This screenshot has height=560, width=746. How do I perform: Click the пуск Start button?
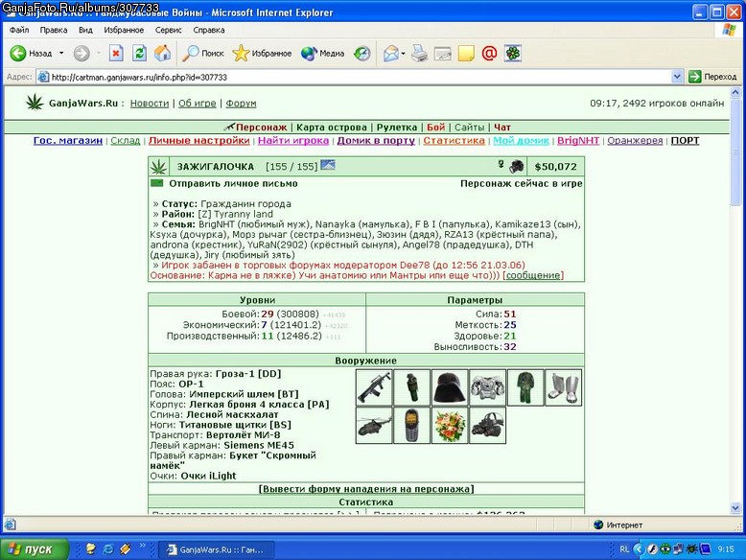35,549
